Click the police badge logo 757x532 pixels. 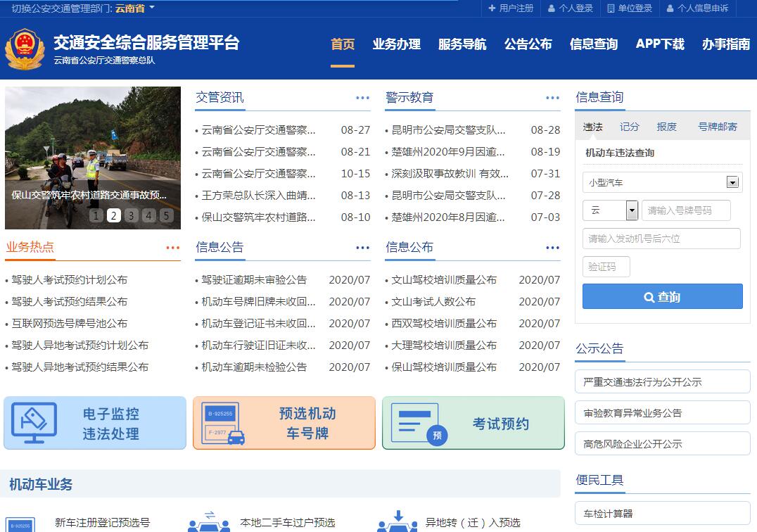(x=25, y=49)
